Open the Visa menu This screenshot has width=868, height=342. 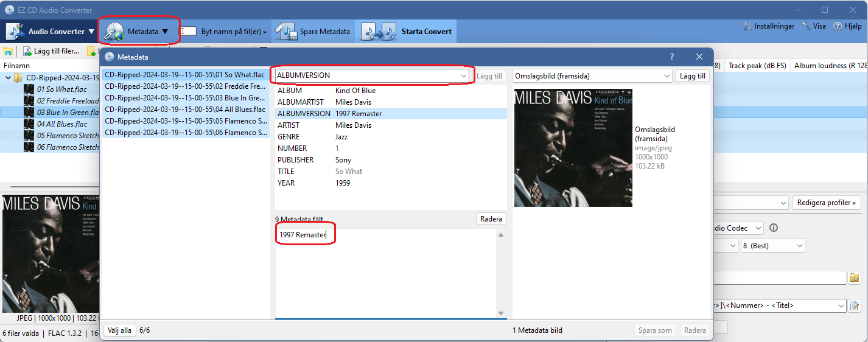point(814,26)
